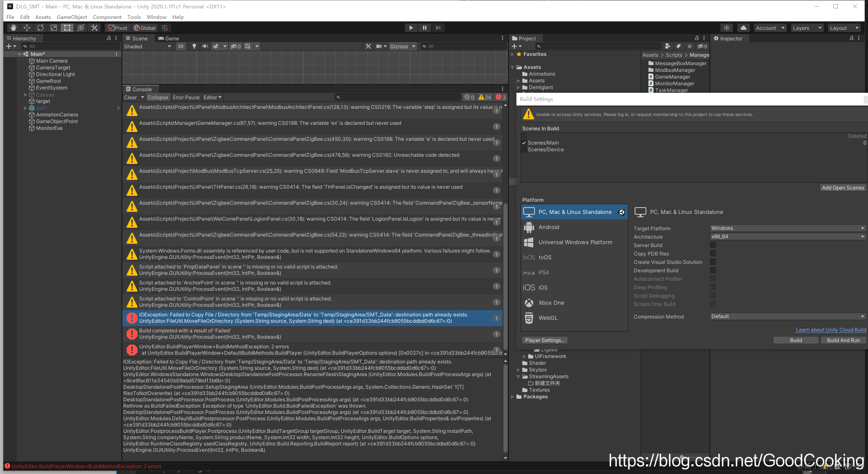
Task: Select the Rotate tool
Action: coord(40,27)
